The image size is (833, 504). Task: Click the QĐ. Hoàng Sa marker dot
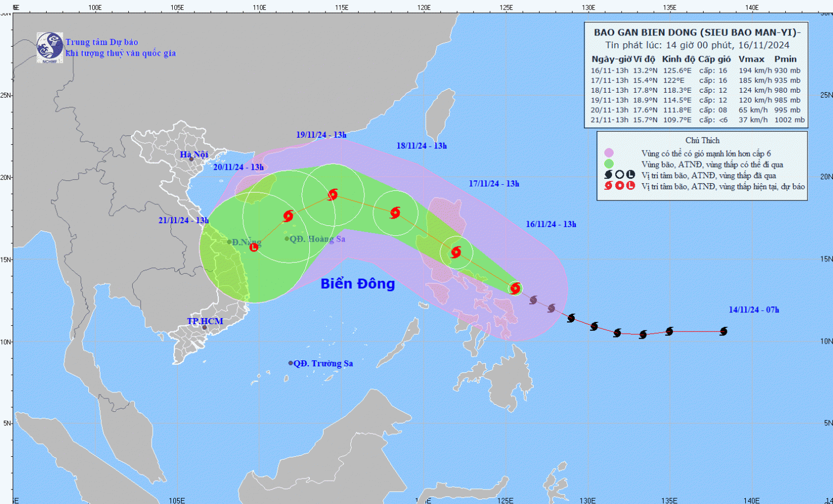pyautogui.click(x=287, y=239)
